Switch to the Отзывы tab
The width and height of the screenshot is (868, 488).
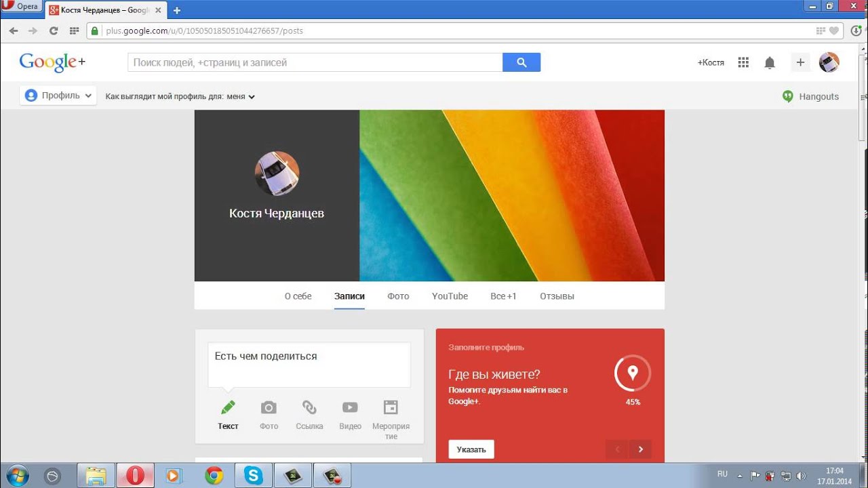coord(557,296)
